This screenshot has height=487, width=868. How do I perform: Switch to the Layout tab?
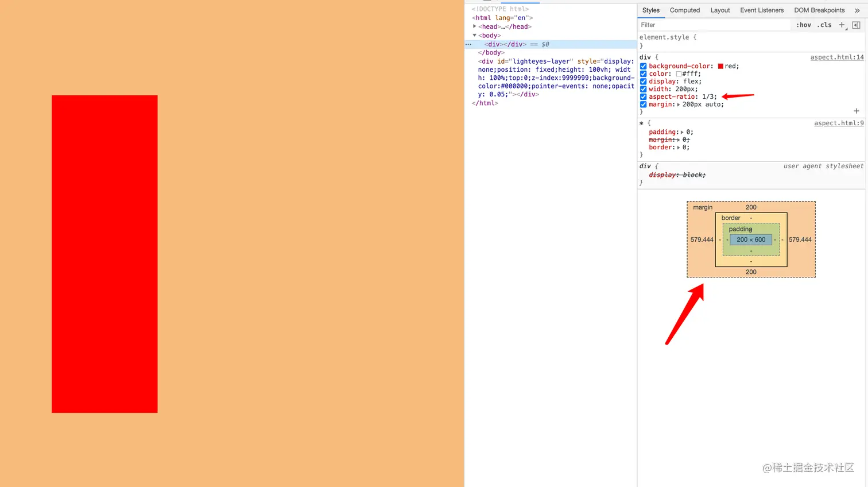point(720,10)
